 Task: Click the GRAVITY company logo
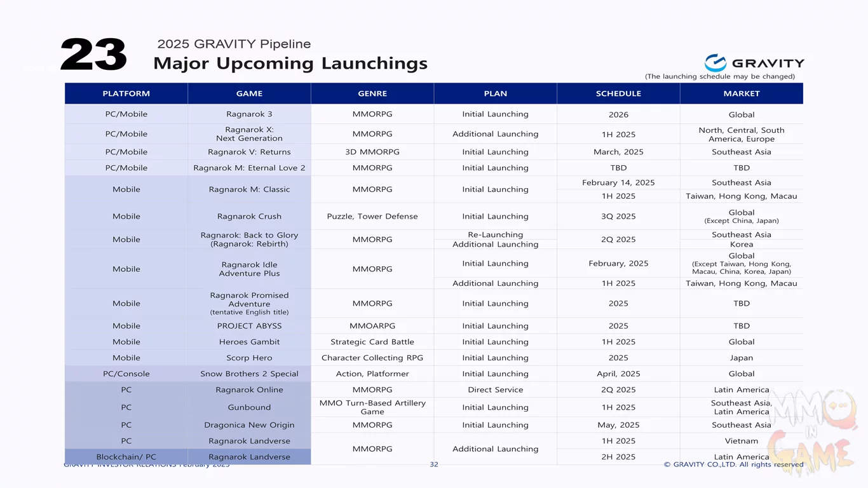[754, 63]
